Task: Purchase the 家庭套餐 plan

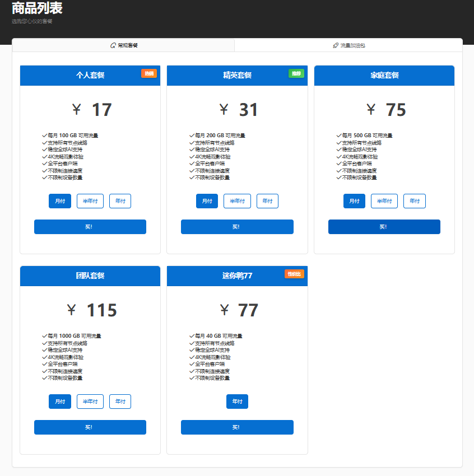Action: point(384,227)
